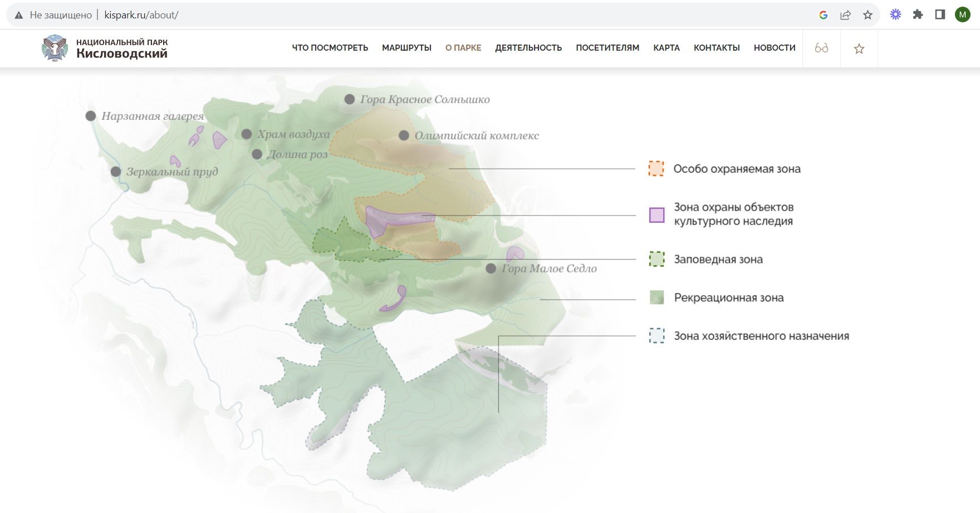Viewport: 980px width, 513px height.
Task: Open the browser profile avatar M
Action: (x=962, y=15)
